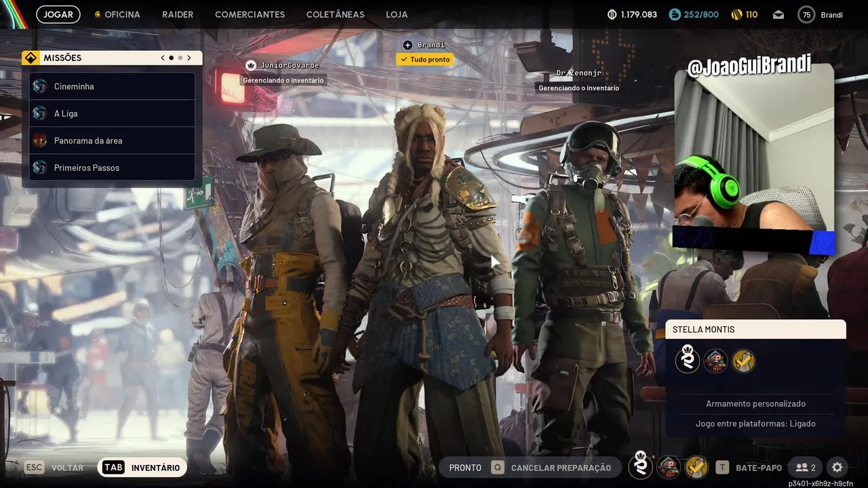The width and height of the screenshot is (868, 488).
Task: Click the A Liga mission trader icon
Action: (40, 113)
